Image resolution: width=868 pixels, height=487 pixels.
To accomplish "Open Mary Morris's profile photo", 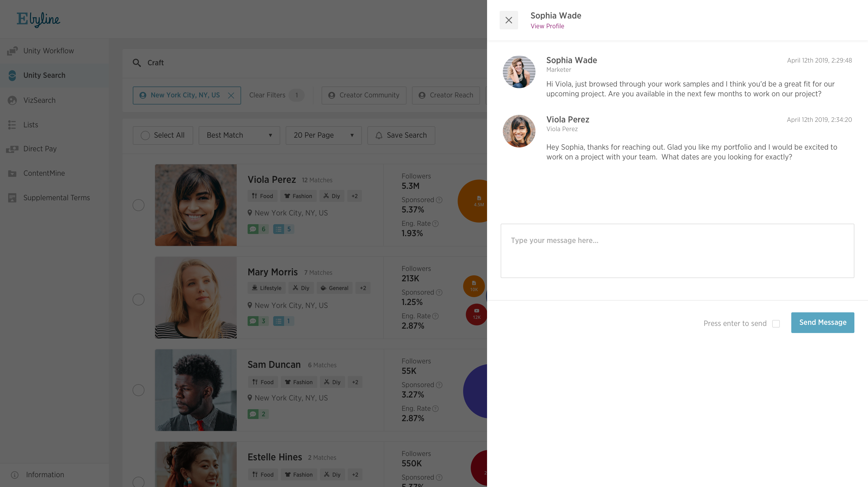I will [196, 298].
